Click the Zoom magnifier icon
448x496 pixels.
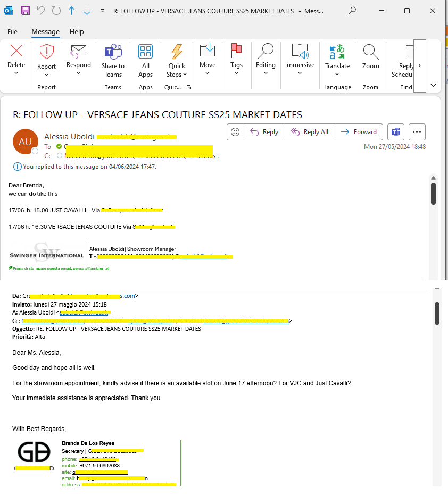point(370,52)
